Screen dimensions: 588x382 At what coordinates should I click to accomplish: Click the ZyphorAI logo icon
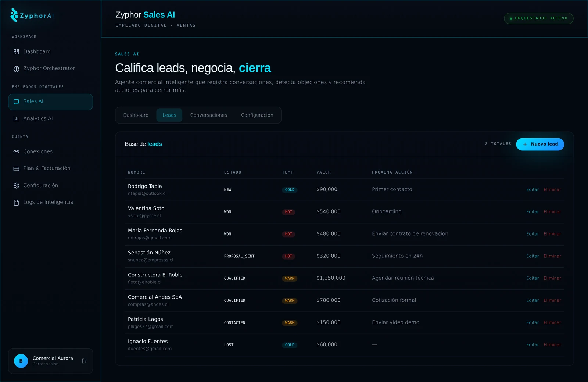(14, 15)
